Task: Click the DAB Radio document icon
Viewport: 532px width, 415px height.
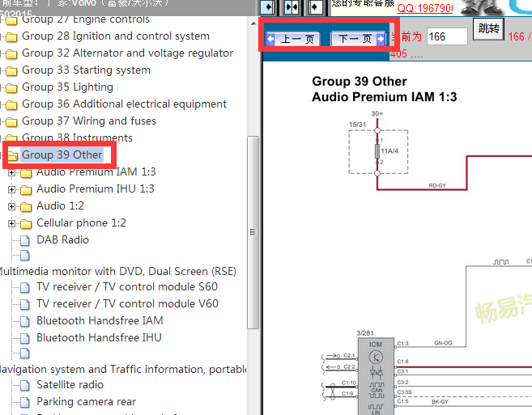Action: [25, 240]
